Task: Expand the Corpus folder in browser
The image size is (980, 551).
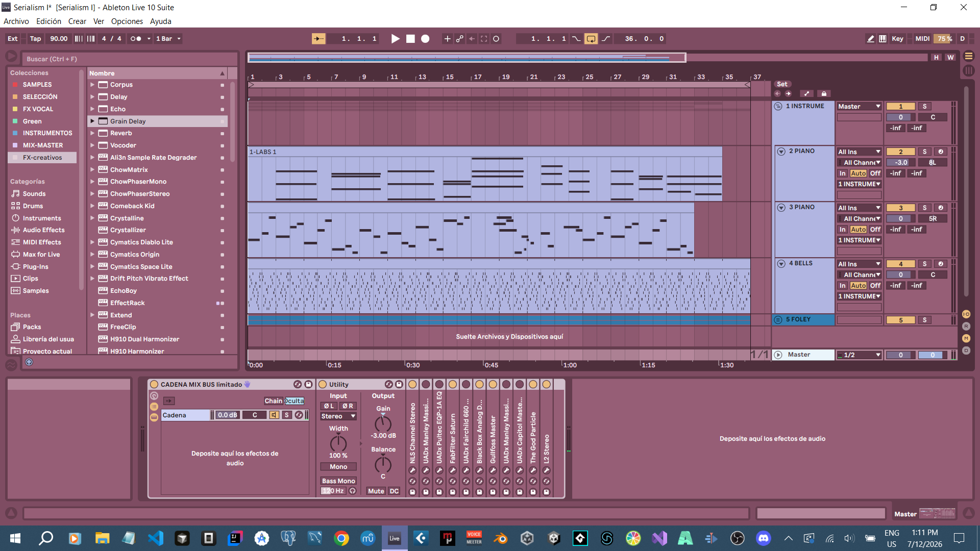Action: pyautogui.click(x=92, y=85)
